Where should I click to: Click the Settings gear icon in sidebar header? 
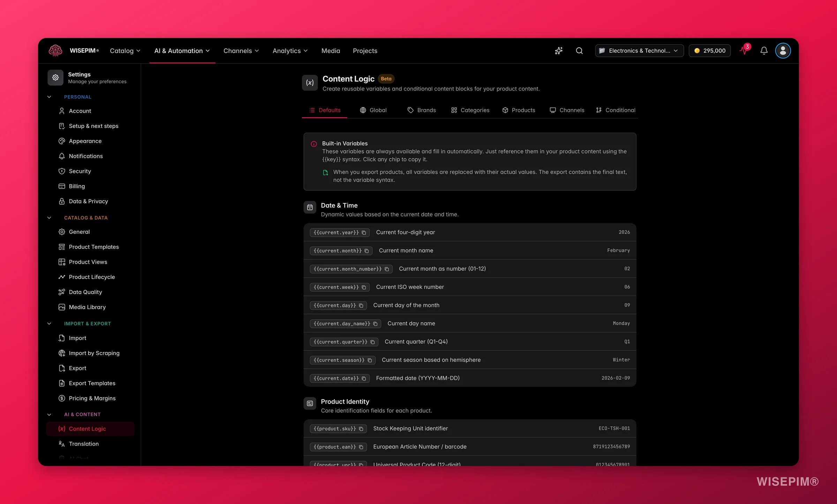point(55,77)
